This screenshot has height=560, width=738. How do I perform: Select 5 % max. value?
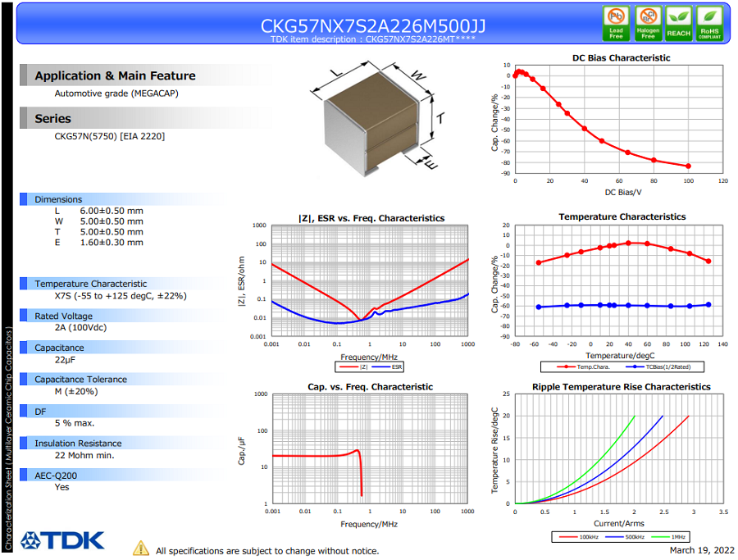[x=75, y=423]
